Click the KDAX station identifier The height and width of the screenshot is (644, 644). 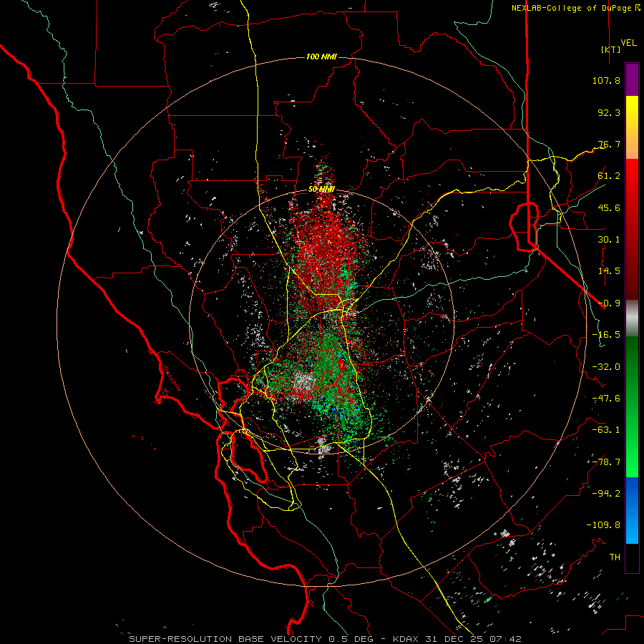406,639
